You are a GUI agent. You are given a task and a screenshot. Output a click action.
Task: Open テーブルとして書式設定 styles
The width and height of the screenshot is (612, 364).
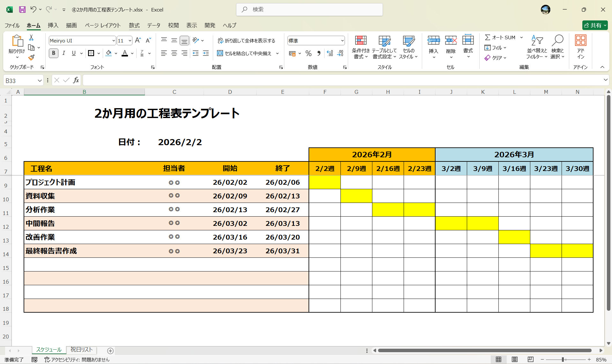point(384,47)
